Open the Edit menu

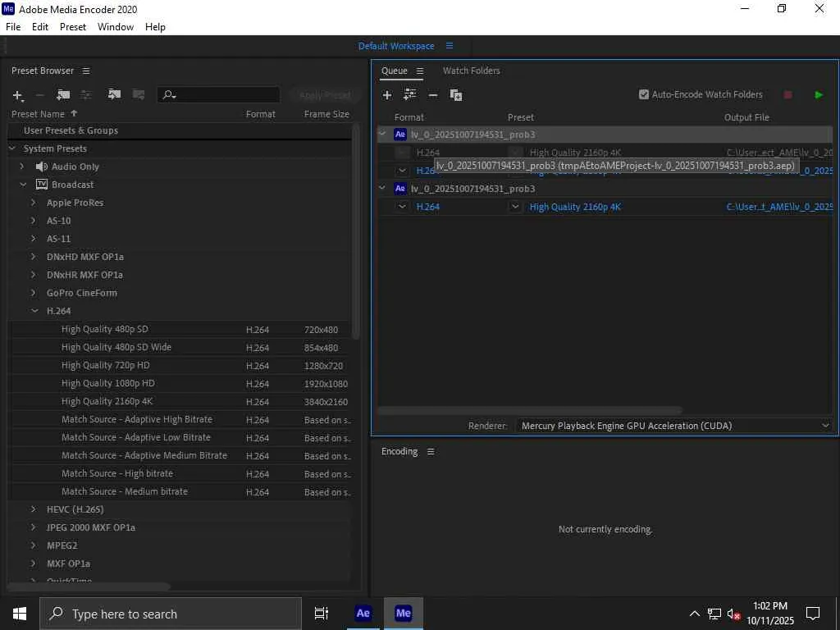40,27
